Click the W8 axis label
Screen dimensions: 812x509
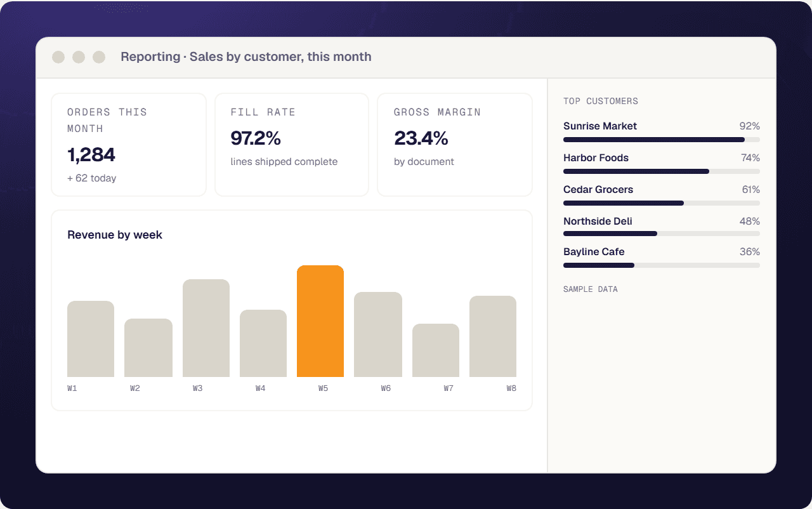(511, 388)
